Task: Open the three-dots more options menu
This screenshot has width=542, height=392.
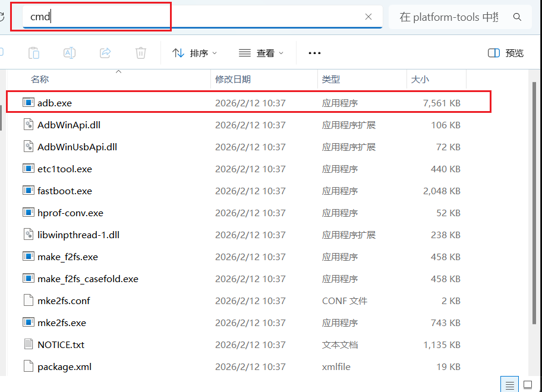Action: (x=314, y=53)
